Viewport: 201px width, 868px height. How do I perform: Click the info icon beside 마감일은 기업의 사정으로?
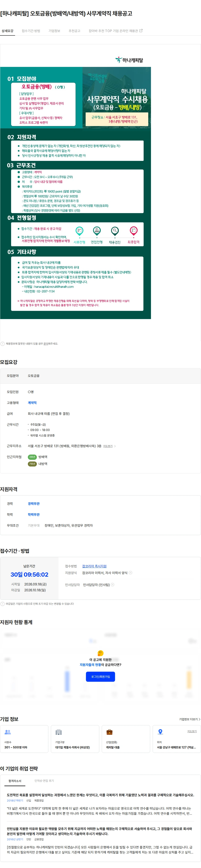[2, 604]
